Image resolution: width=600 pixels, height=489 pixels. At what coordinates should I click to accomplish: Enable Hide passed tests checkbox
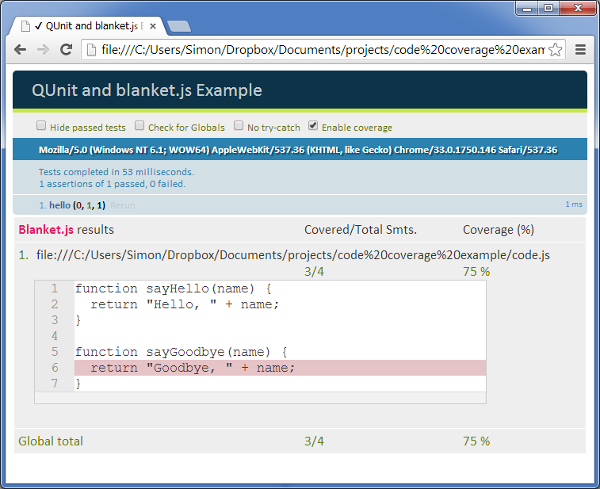click(x=41, y=126)
